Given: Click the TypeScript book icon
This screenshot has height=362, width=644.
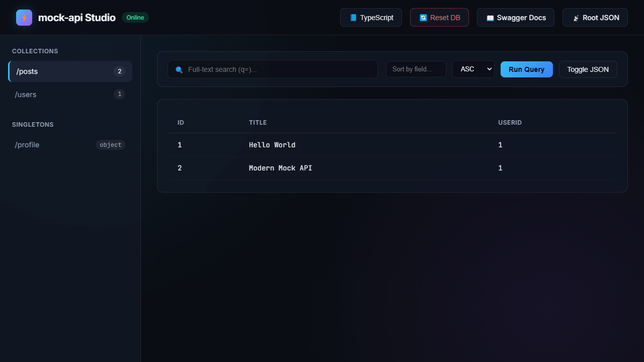Looking at the screenshot, I should [x=353, y=18].
